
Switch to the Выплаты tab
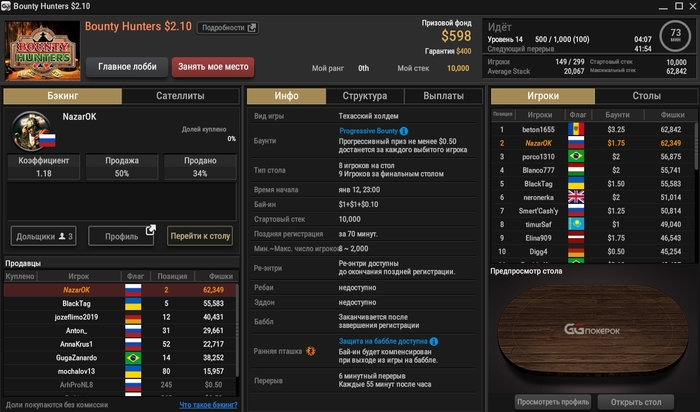point(443,96)
